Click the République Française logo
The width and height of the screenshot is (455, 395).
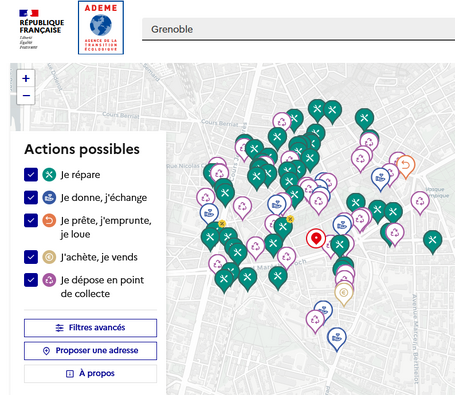click(41, 29)
